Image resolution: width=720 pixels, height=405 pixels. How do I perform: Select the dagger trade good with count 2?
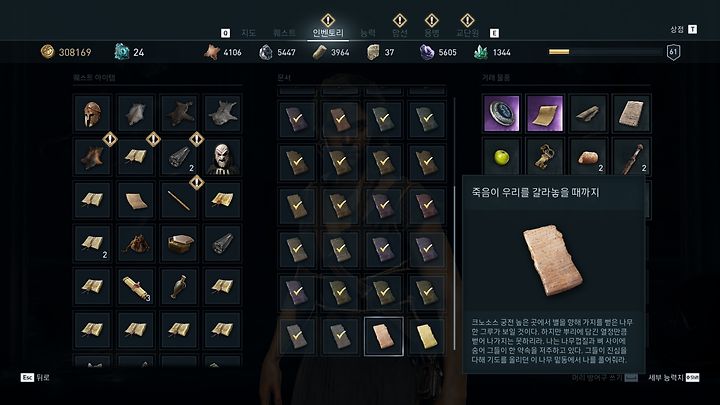click(631, 158)
